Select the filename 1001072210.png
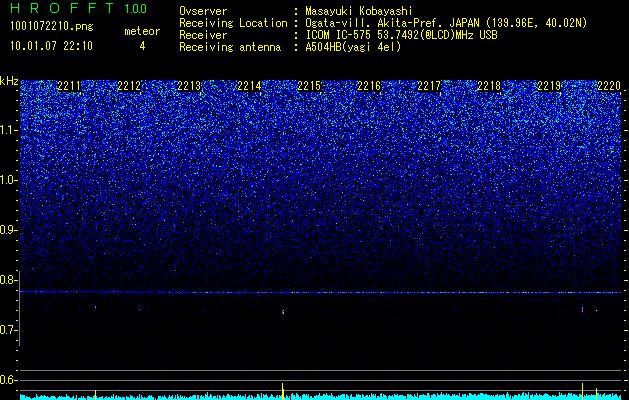This screenshot has height=400, width=629. [x=52, y=27]
